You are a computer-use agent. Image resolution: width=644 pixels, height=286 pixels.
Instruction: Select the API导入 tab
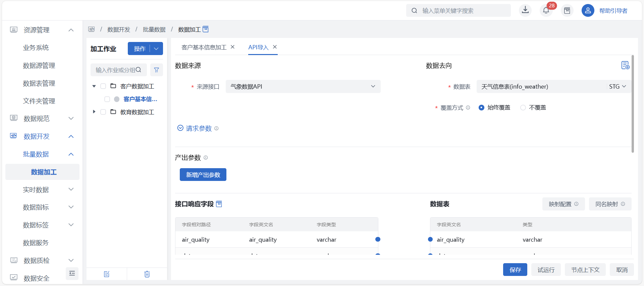pyautogui.click(x=258, y=47)
